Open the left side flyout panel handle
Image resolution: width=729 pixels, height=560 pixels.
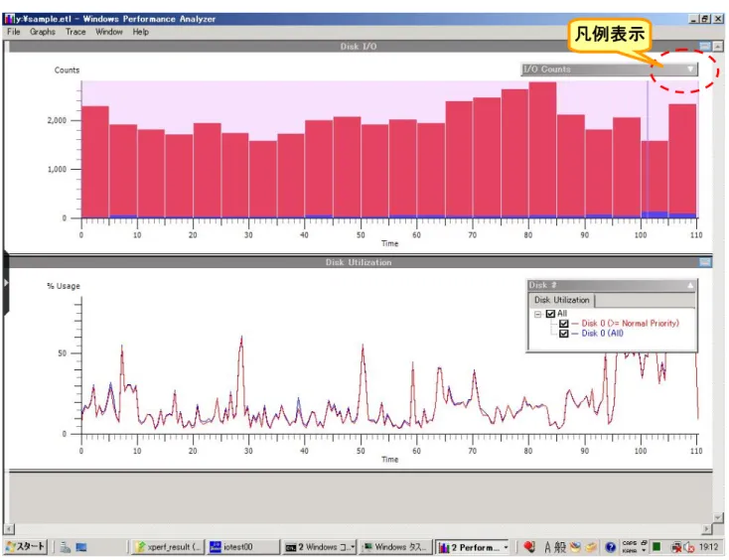tap(6, 283)
